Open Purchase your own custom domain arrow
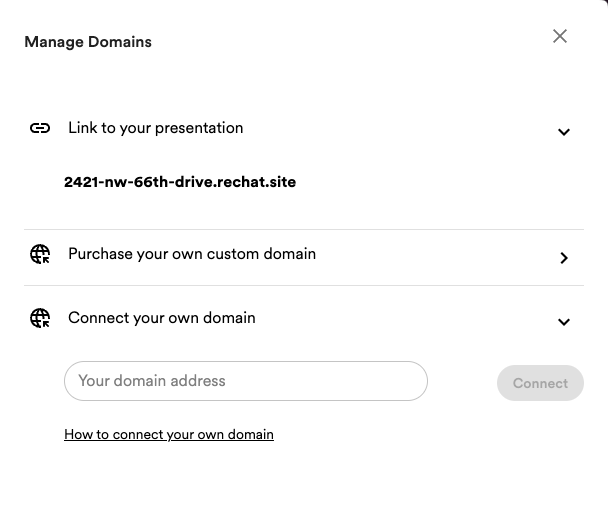Screen dimensions: 608x510 pyautogui.click(x=564, y=258)
